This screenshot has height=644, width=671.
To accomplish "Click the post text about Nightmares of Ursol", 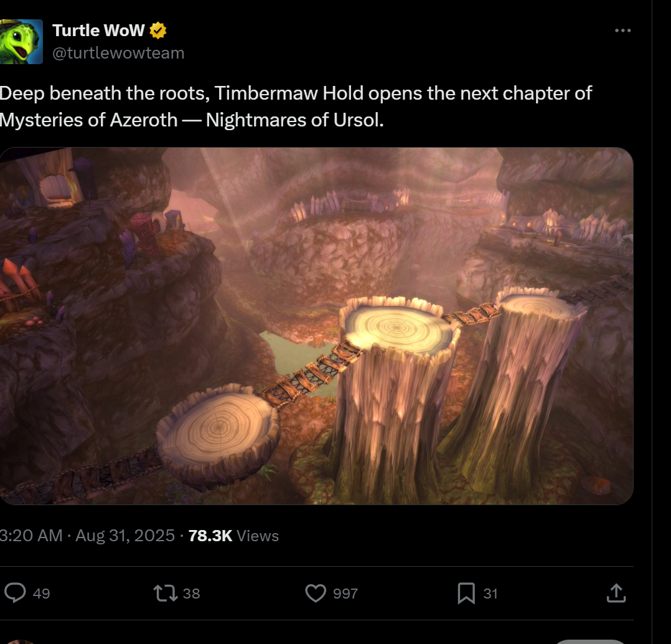I will (296, 106).
